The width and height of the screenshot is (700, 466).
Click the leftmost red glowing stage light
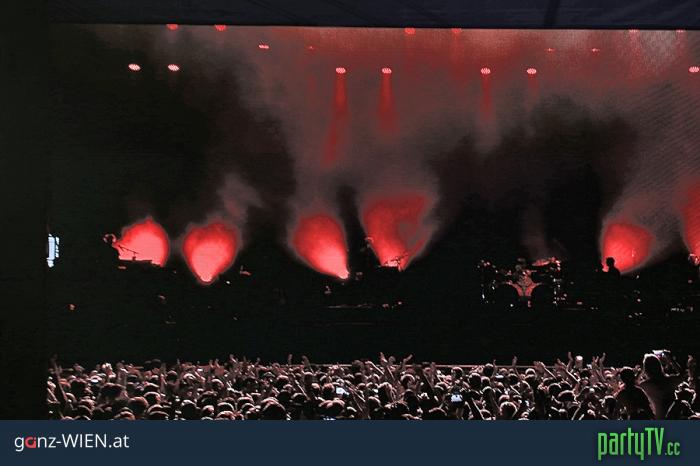click(x=144, y=243)
